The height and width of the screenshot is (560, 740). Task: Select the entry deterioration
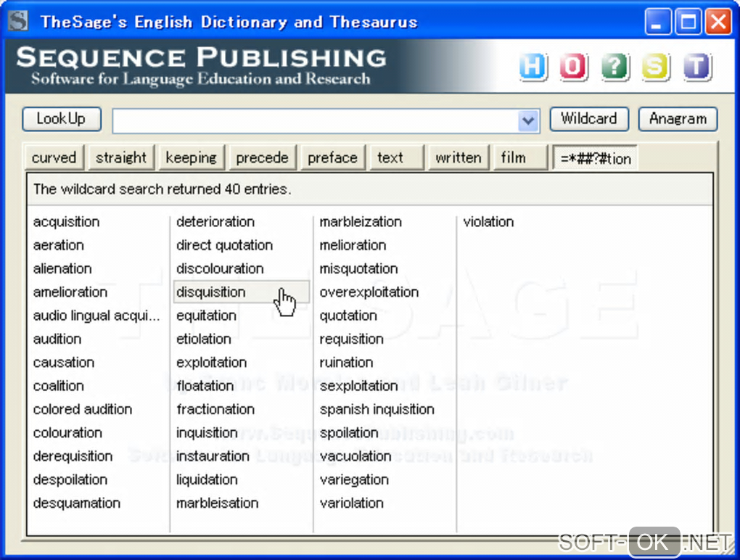[215, 222]
